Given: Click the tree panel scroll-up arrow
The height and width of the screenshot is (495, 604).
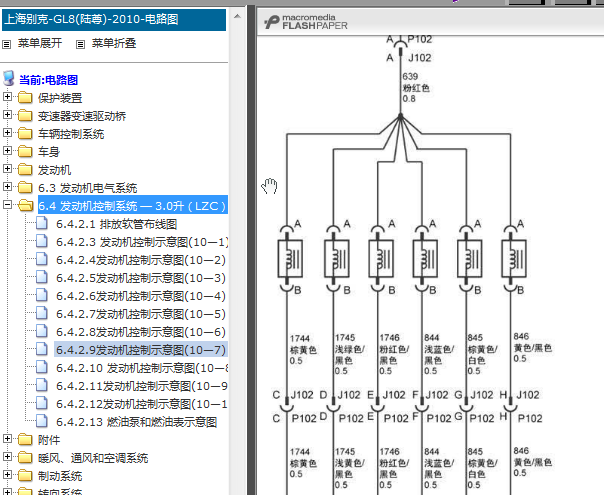Looking at the screenshot, I should pos(237,16).
